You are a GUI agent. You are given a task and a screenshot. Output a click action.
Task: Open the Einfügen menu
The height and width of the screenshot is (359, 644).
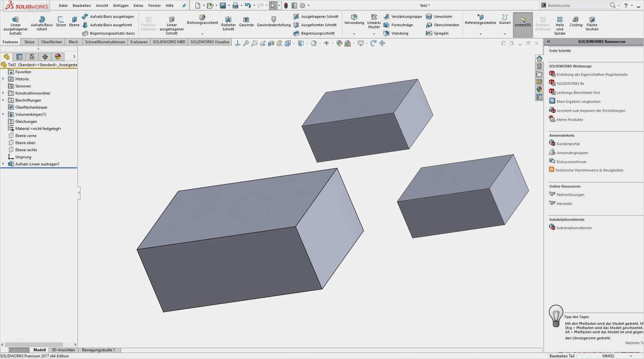(121, 6)
